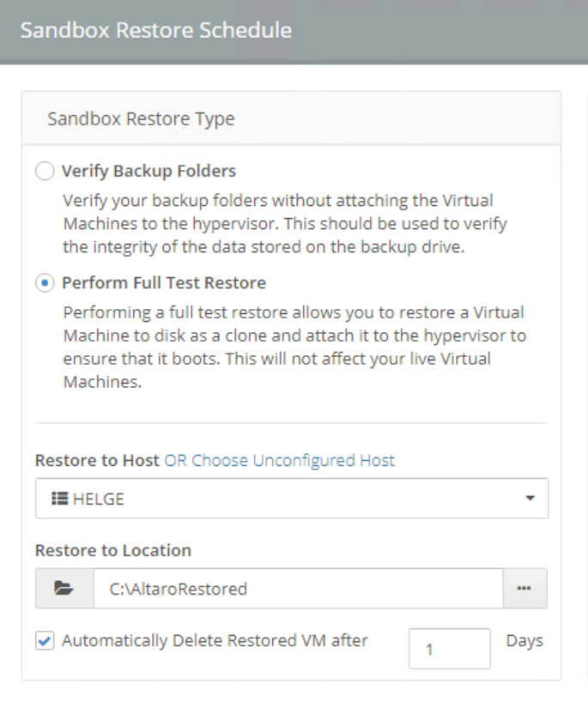Click the Days label after the number field
Viewport: 588px width, 702px height.
(524, 640)
